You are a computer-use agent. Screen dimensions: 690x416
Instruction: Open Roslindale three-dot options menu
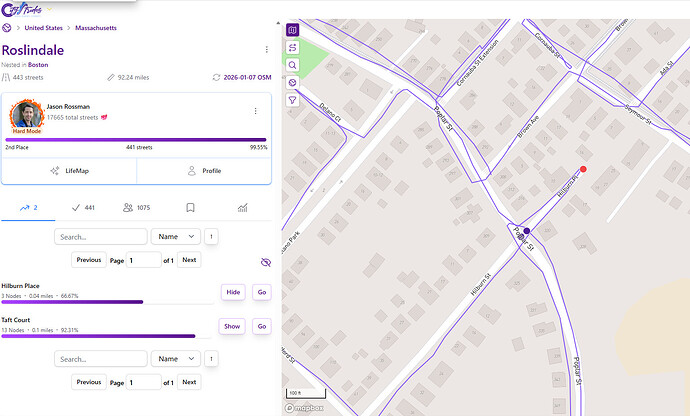pyautogui.click(x=266, y=49)
